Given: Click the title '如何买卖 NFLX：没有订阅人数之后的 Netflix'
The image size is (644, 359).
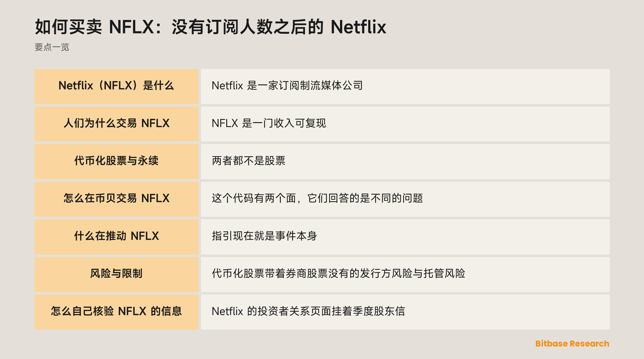Looking at the screenshot, I should 210,27.
